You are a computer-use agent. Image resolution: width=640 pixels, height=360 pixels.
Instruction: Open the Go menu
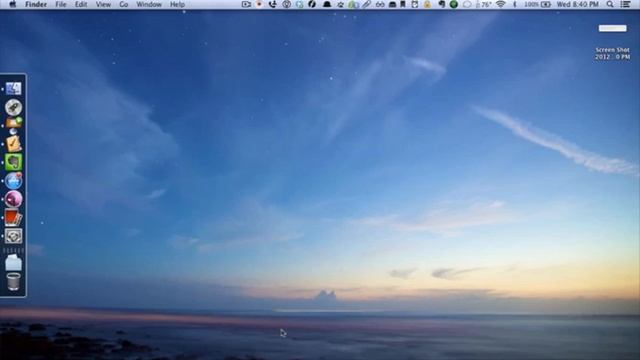coord(124,4)
